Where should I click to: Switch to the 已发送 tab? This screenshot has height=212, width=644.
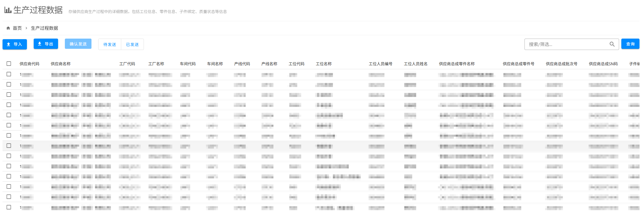(x=132, y=44)
